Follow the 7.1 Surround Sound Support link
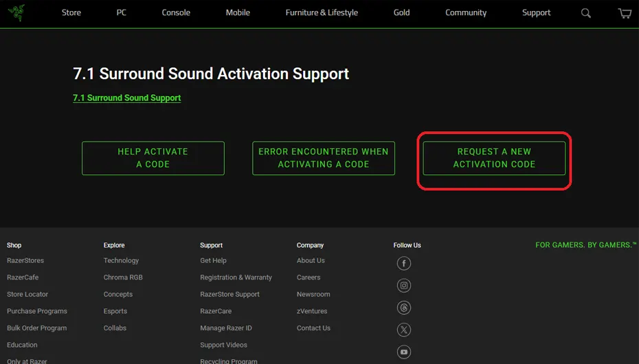 [126, 98]
